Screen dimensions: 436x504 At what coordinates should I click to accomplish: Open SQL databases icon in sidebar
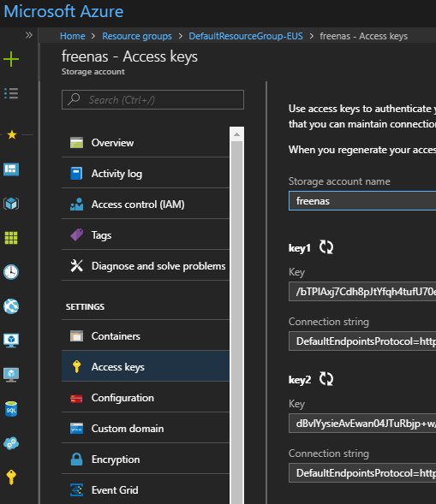11,409
